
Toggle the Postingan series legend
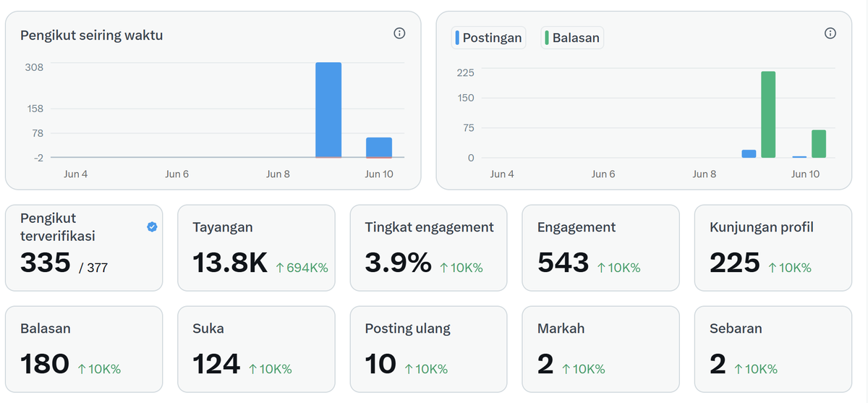pos(488,38)
